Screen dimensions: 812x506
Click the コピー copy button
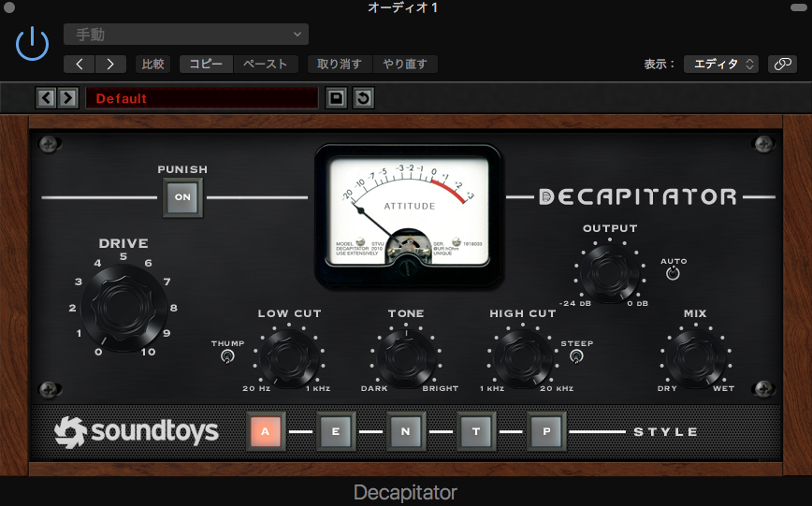(206, 65)
